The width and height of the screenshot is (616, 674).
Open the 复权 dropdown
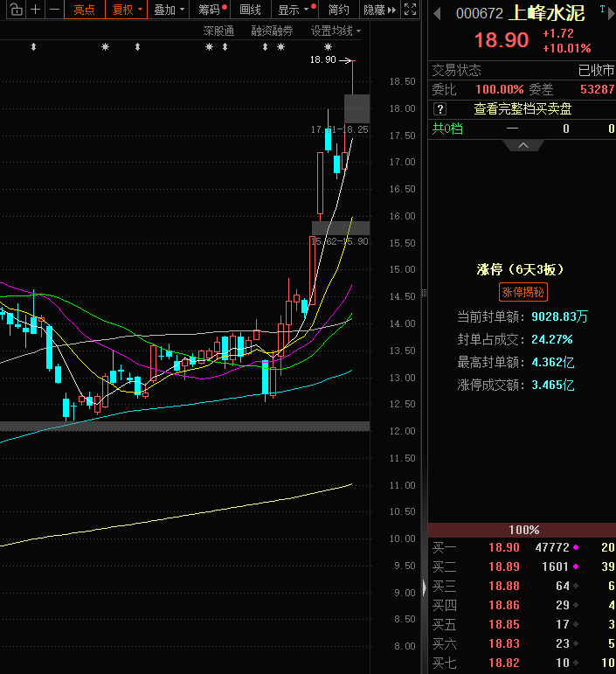pos(127,10)
